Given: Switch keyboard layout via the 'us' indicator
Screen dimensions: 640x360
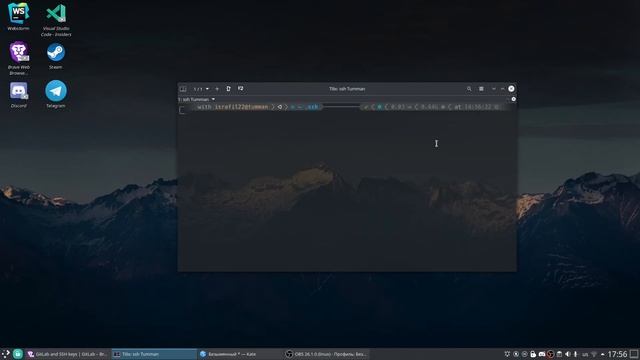Looking at the screenshot, I should [585, 354].
